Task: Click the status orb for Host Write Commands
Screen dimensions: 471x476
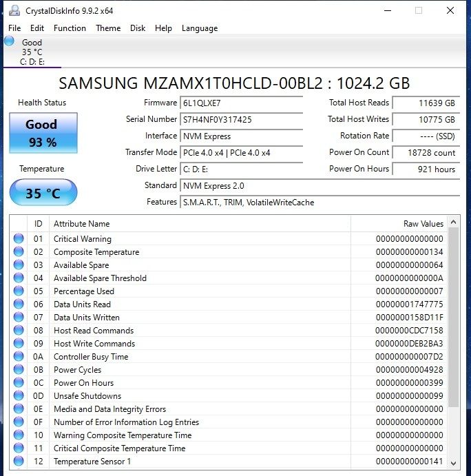Action: click(19, 343)
